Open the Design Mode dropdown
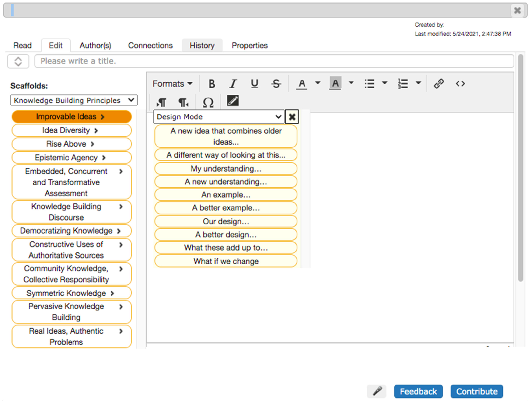532x403 pixels. coord(219,117)
